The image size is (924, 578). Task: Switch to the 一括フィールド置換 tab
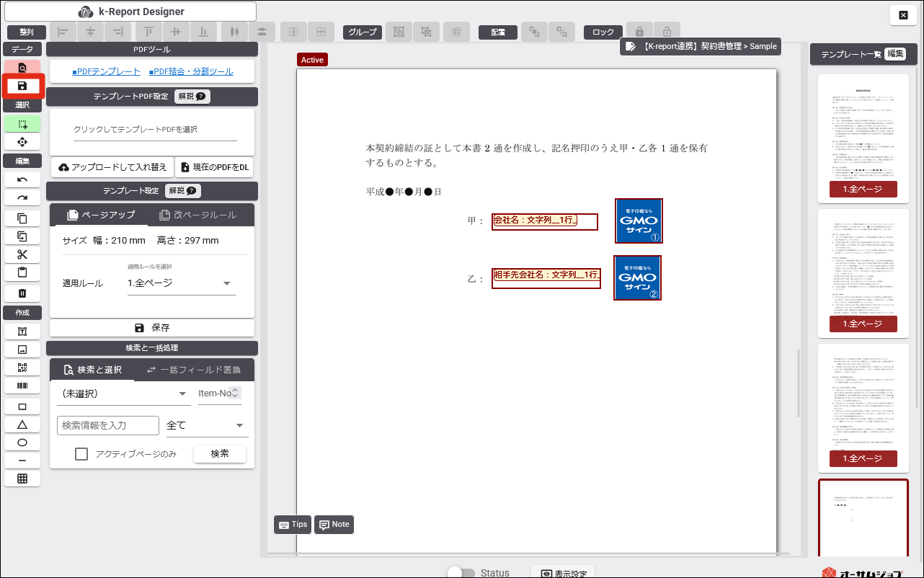click(193, 370)
